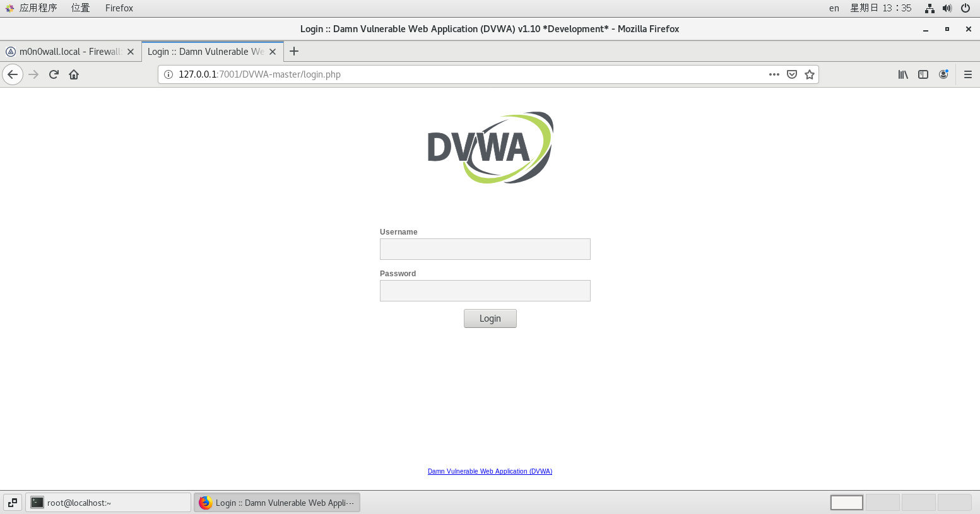980x514 pixels.
Task: Open the network status icon
Action: pyautogui.click(x=930, y=8)
